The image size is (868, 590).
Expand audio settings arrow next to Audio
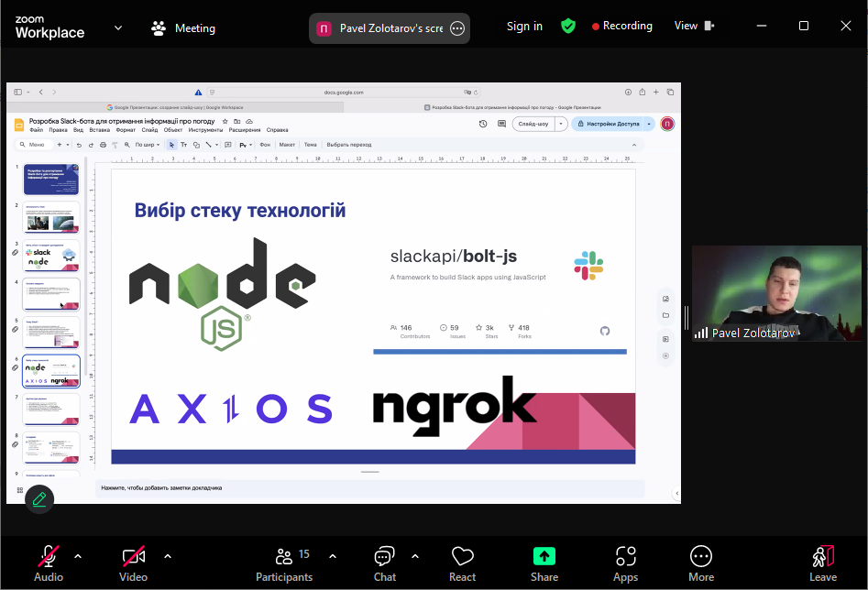point(78,555)
